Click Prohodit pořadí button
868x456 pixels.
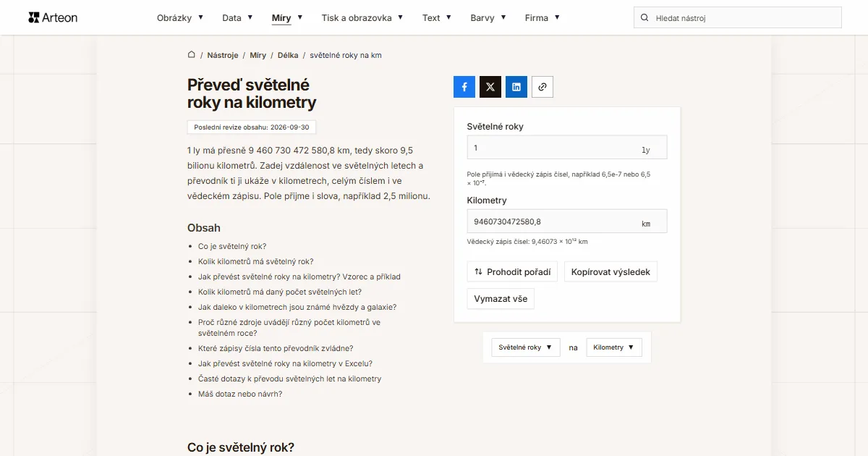pyautogui.click(x=513, y=272)
